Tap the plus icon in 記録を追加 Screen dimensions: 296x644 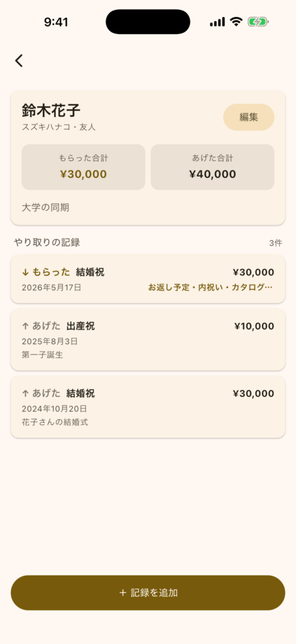[123, 592]
